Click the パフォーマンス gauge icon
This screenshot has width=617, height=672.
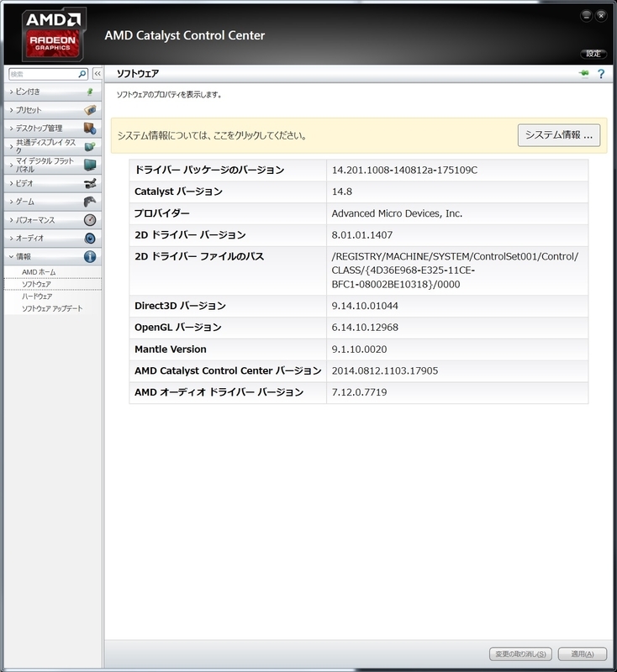(90, 220)
